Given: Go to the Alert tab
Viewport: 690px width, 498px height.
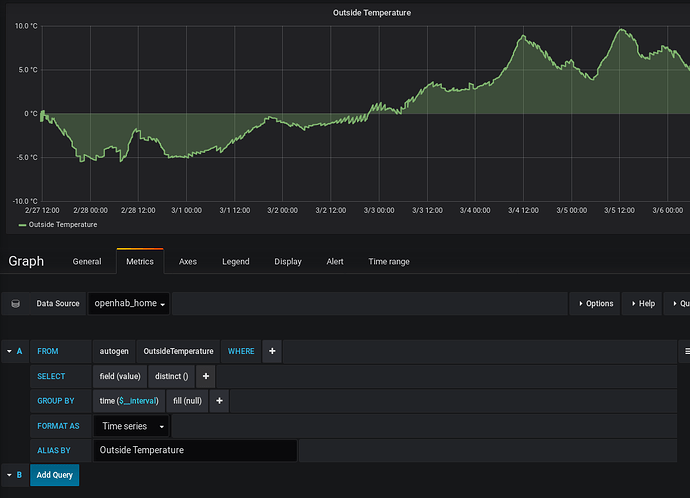Looking at the screenshot, I should 335,262.
